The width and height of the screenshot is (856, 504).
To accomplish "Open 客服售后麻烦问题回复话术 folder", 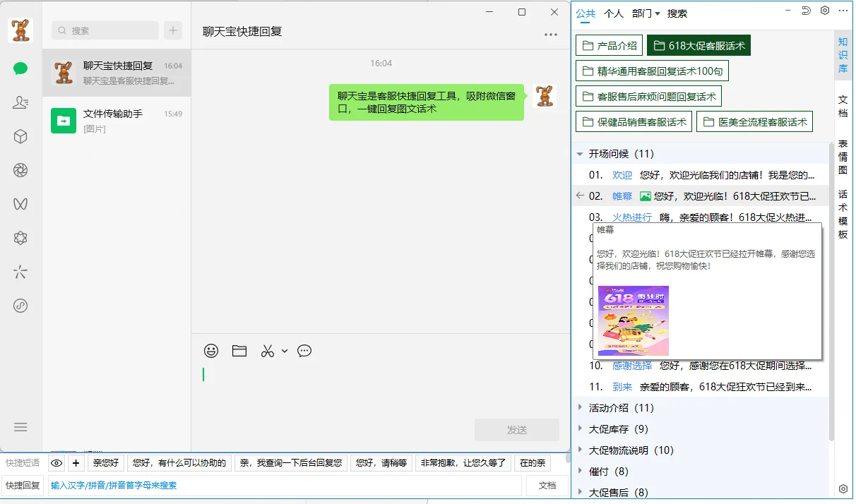I will pos(648,97).
